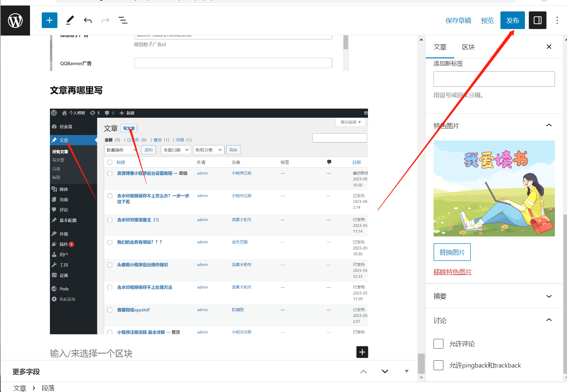
Task: Add block with black plus button
Action: [362, 352]
